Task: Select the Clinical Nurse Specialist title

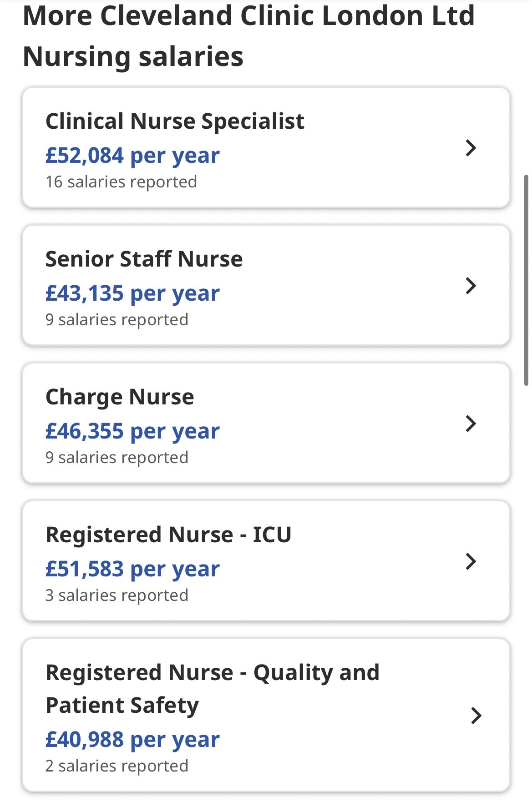Action: click(175, 121)
